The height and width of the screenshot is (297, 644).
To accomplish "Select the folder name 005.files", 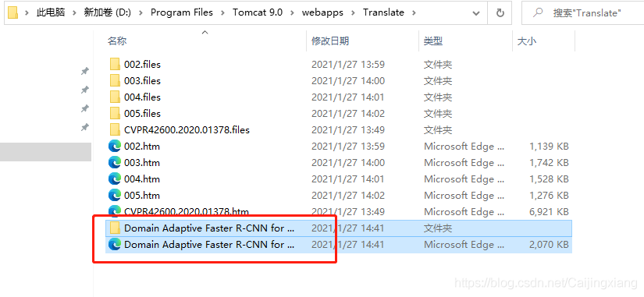I will point(142,114).
